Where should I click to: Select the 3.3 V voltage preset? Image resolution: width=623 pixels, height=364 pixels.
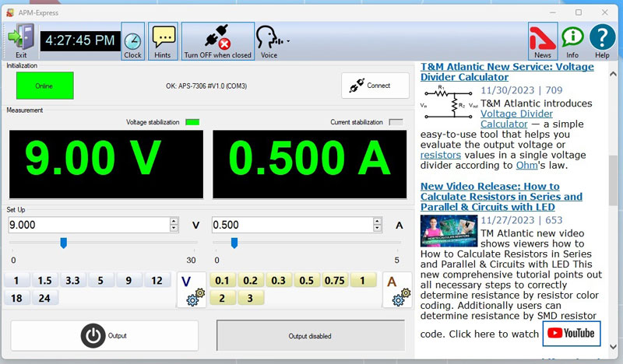click(x=72, y=280)
